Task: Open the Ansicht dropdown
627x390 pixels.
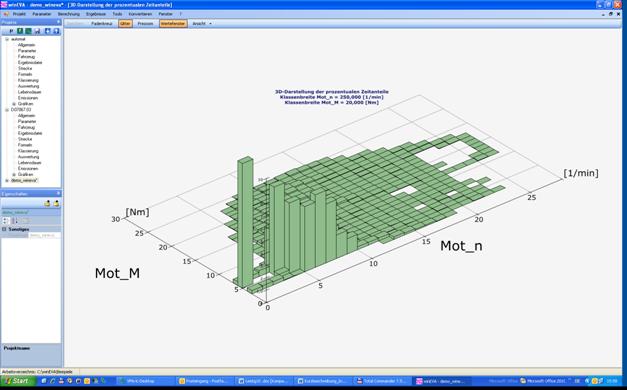Action: pyautogui.click(x=202, y=24)
